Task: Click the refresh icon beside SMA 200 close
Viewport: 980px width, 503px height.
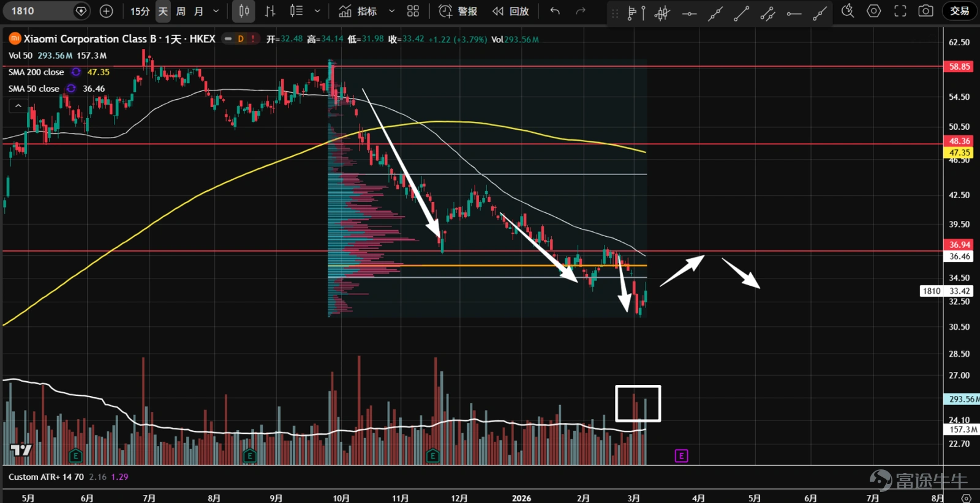Action: (76, 72)
